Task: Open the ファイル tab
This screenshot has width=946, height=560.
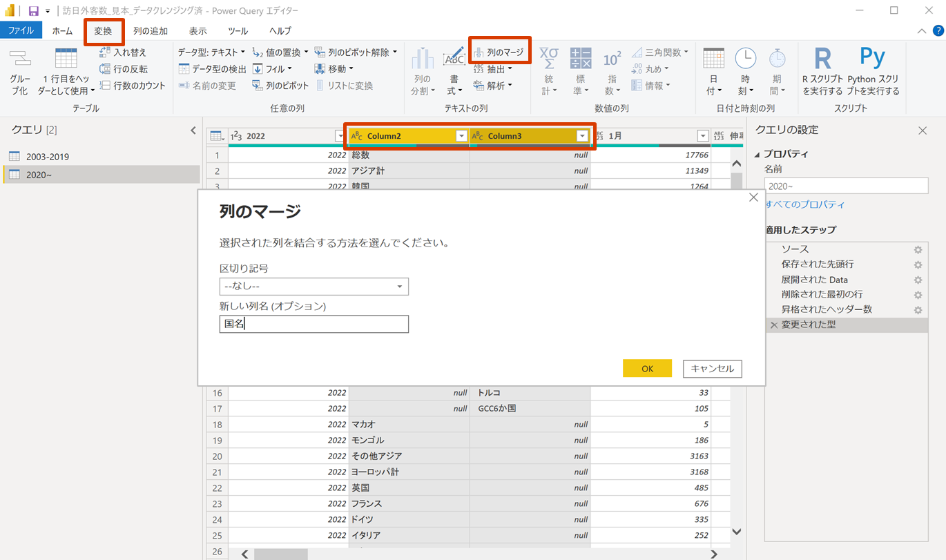Action: (21, 30)
